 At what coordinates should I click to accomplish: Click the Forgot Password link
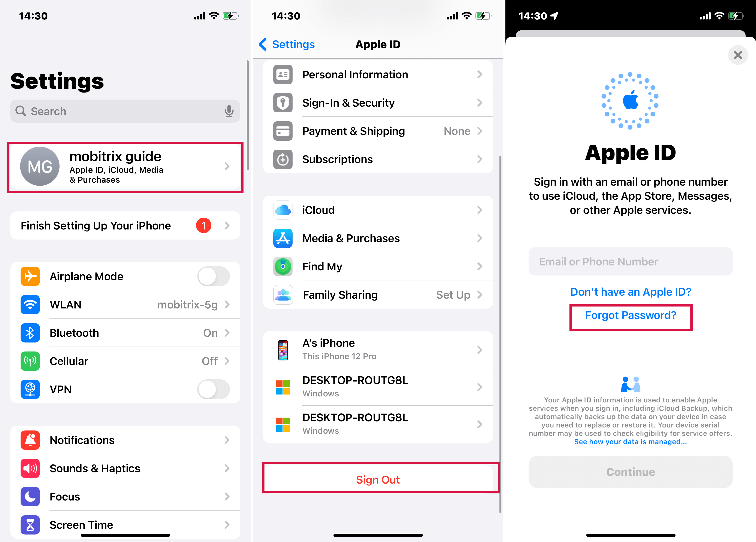tap(631, 316)
